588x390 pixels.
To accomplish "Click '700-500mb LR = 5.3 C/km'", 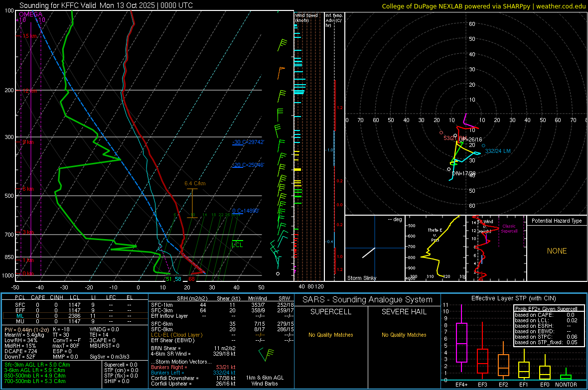I will click(35, 381).
